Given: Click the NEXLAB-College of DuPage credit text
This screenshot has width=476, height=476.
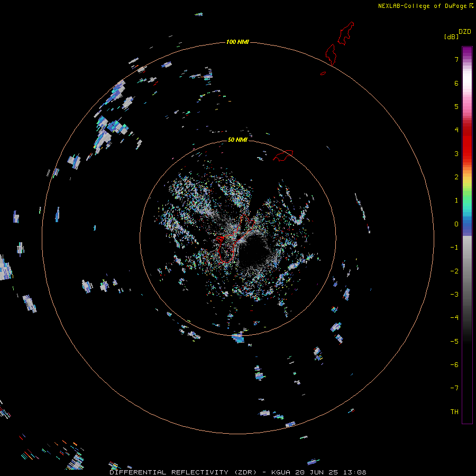Looking at the screenshot, I should (x=422, y=6).
